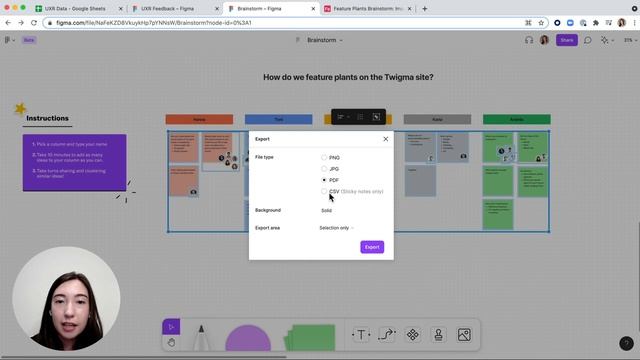Click tidy up grid icon in selection toolbar
Screen dimensions: 640x360
click(x=360, y=117)
